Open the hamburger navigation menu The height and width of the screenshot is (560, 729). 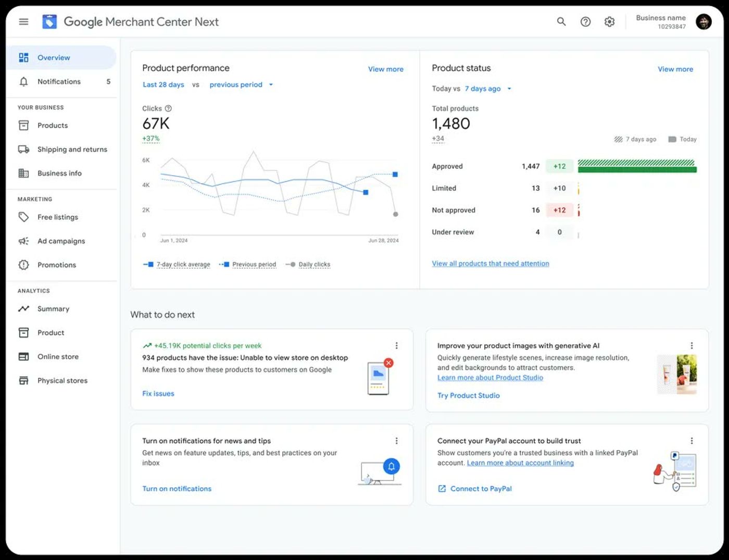pyautogui.click(x=23, y=22)
